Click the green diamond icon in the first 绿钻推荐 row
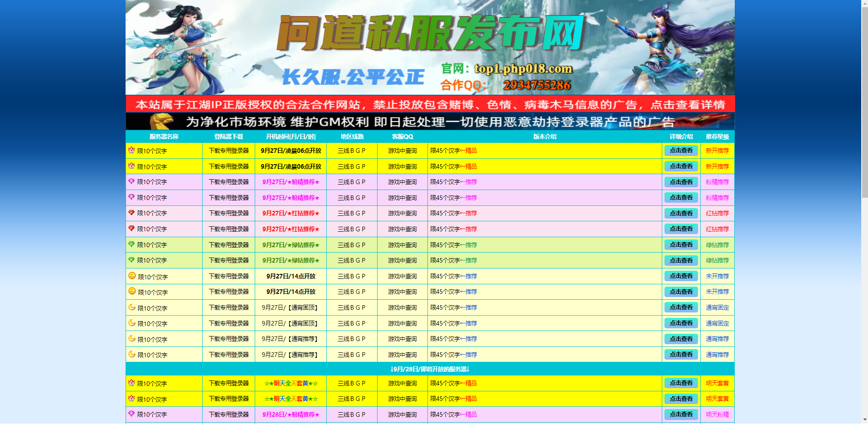The image size is (868, 424). (131, 244)
